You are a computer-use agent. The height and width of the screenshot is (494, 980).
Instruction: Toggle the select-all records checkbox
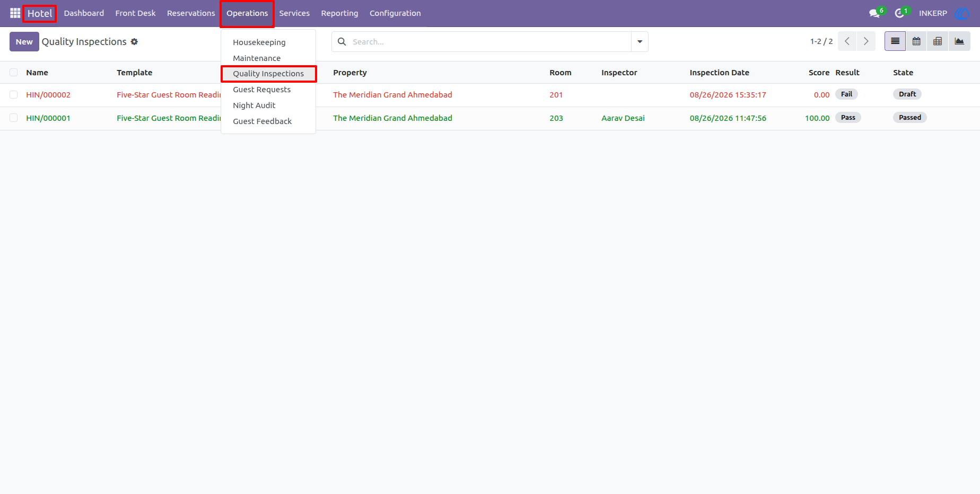click(x=14, y=73)
